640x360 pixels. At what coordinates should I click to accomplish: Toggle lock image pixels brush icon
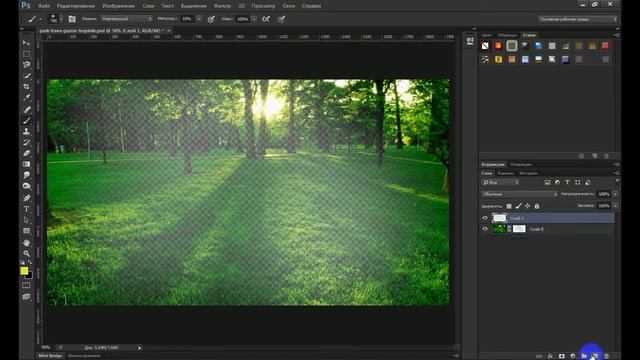(518, 206)
